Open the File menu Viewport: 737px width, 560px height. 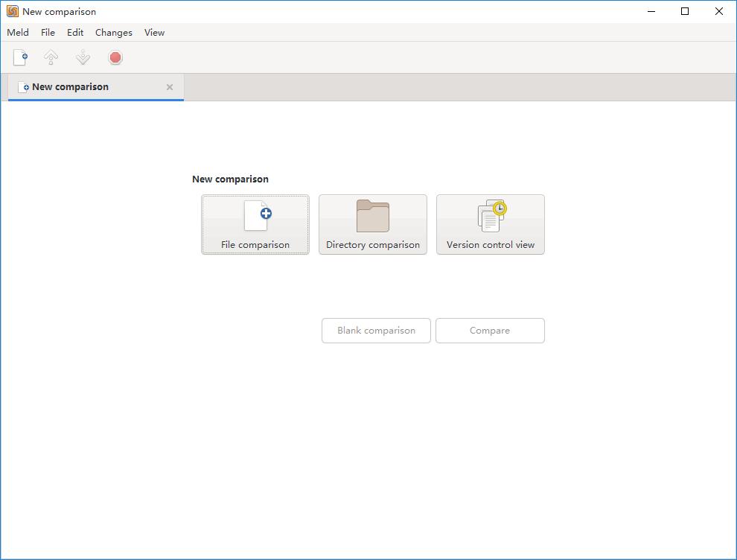[x=48, y=33]
